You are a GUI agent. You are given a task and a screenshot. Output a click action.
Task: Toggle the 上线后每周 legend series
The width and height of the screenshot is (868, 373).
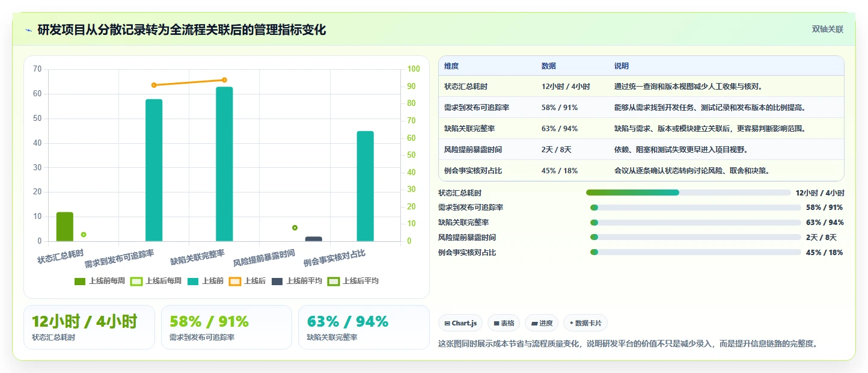156,281
